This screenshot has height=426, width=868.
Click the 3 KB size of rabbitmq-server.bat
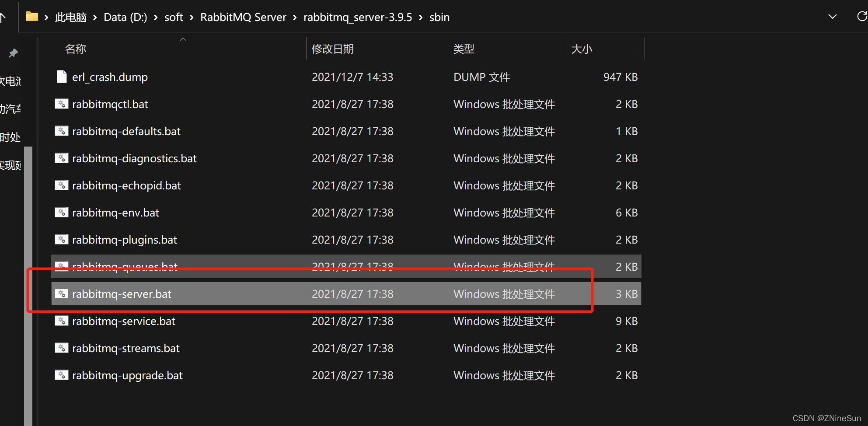[x=627, y=294]
